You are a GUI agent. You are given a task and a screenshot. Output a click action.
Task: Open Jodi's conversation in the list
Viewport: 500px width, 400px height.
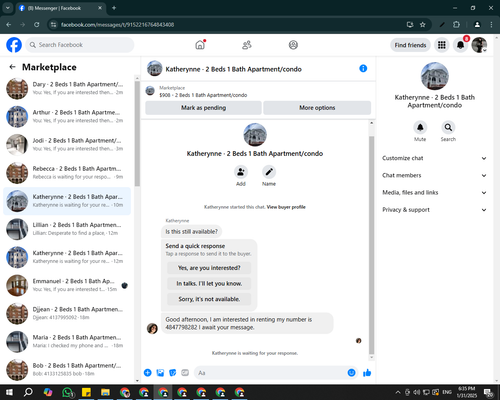coord(67,145)
